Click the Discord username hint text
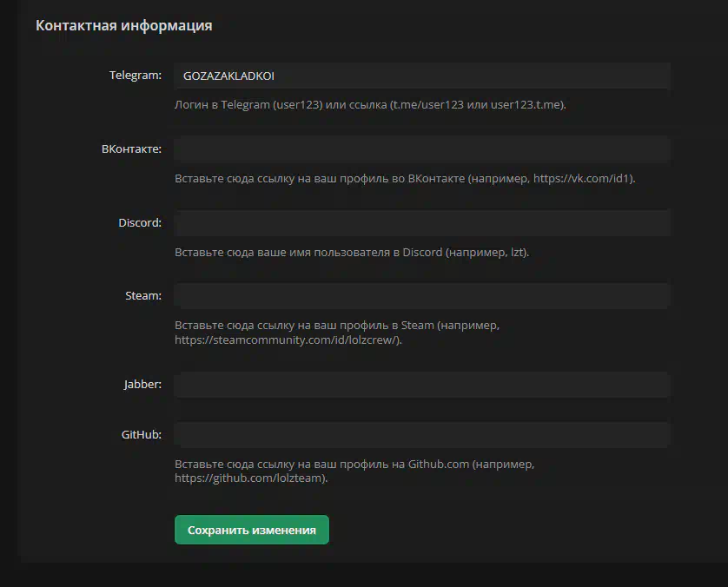The width and height of the screenshot is (728, 587). (x=352, y=253)
